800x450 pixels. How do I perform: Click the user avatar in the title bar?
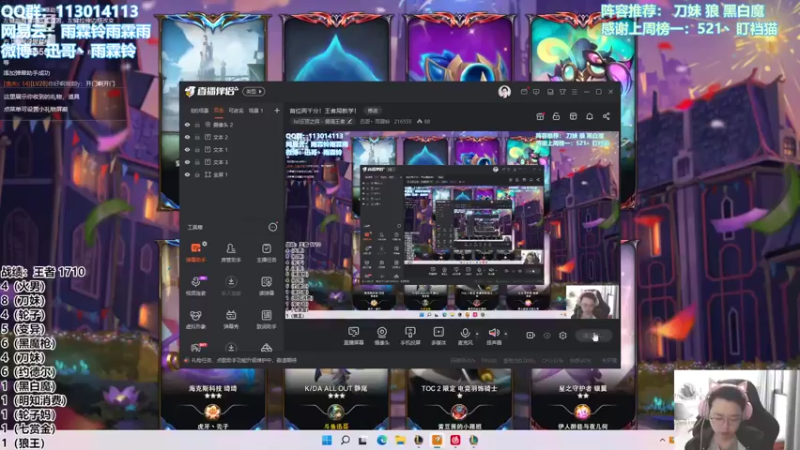(504, 92)
